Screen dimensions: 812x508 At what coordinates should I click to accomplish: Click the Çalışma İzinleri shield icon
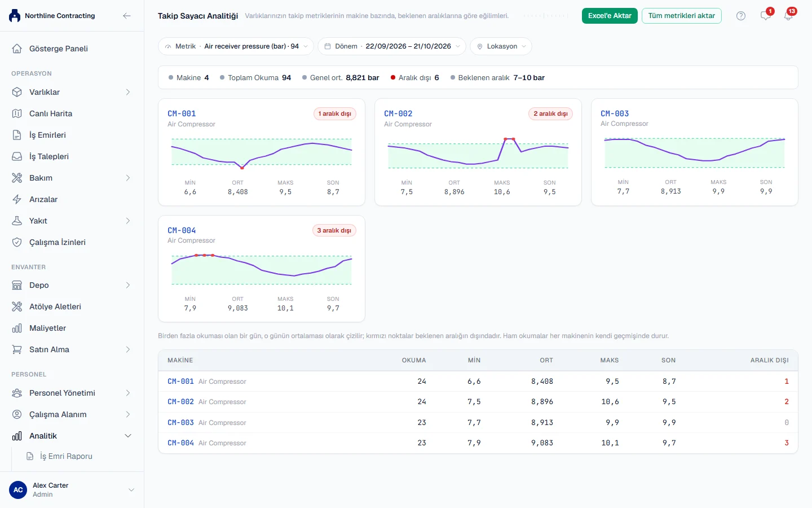(17, 242)
